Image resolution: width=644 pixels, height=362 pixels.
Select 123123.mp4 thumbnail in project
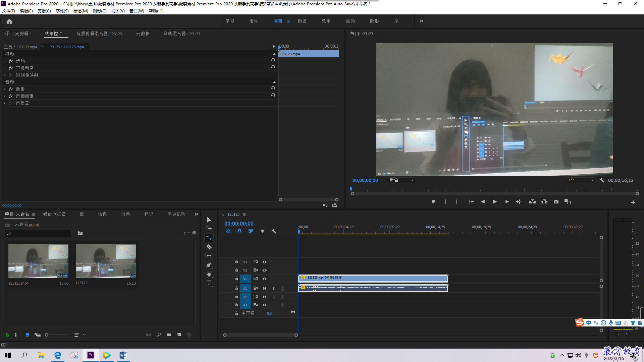click(38, 261)
